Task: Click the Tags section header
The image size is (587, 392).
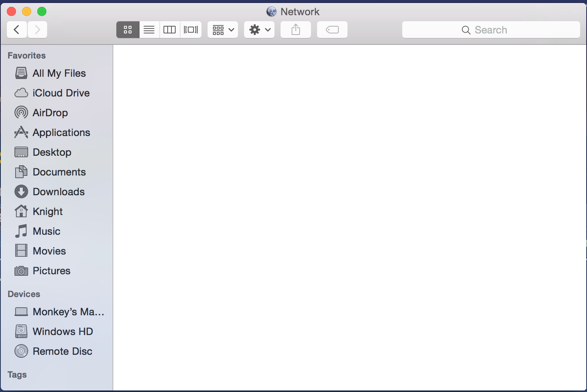Action: click(x=17, y=375)
